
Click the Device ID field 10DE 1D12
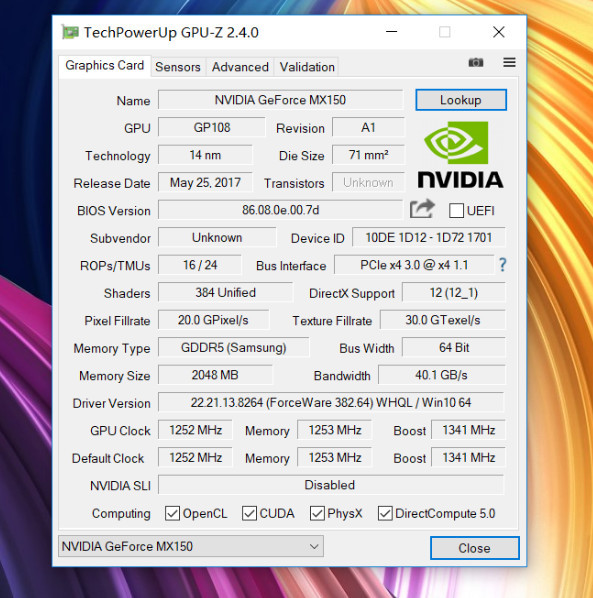(x=429, y=237)
